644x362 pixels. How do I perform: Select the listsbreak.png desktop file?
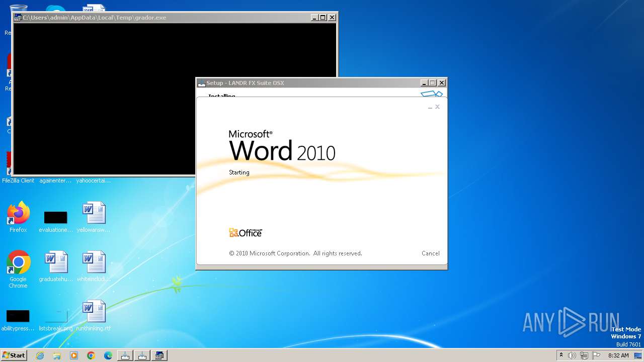(55, 319)
